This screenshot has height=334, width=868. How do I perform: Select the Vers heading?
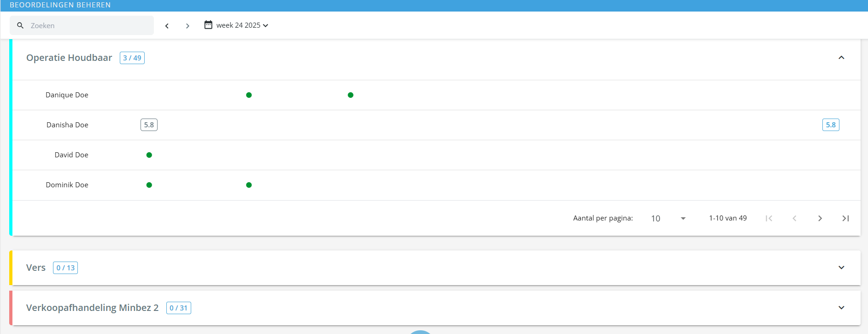click(36, 268)
